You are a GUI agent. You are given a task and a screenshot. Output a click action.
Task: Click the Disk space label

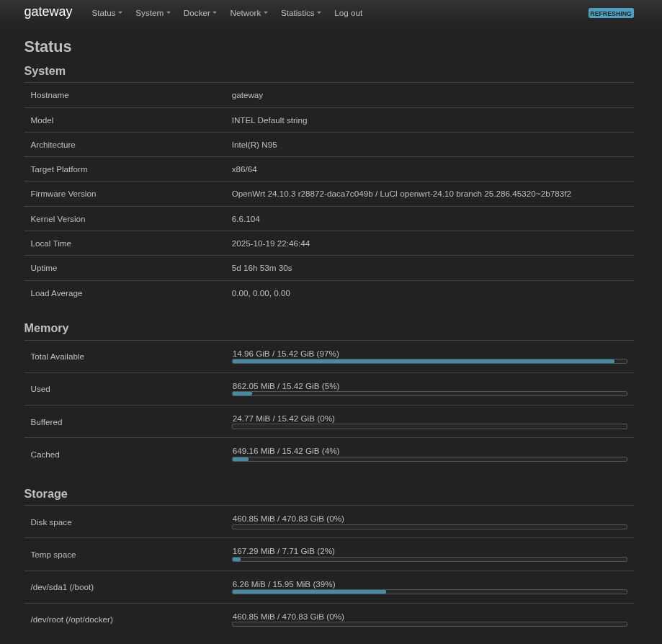[x=51, y=522]
